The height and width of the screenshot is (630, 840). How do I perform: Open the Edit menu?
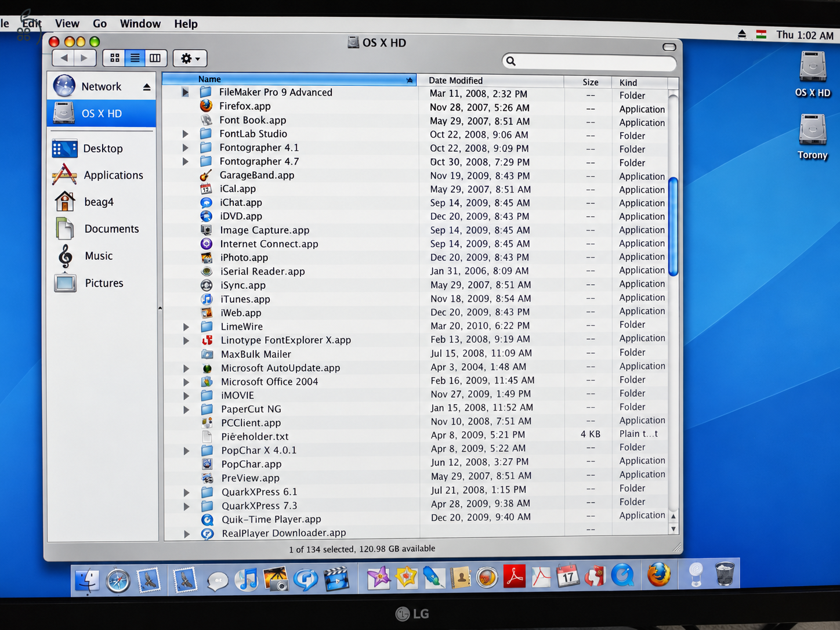[31, 23]
